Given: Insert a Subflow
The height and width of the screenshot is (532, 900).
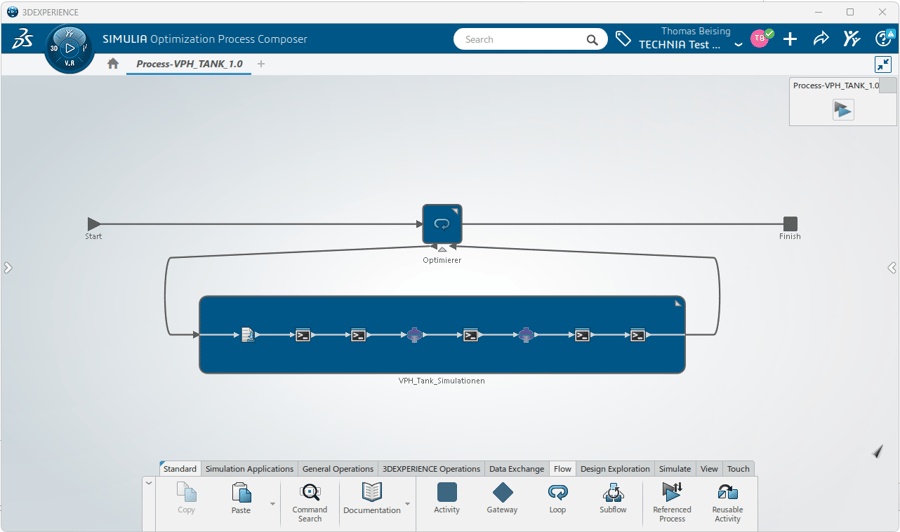Looking at the screenshot, I should [x=613, y=498].
